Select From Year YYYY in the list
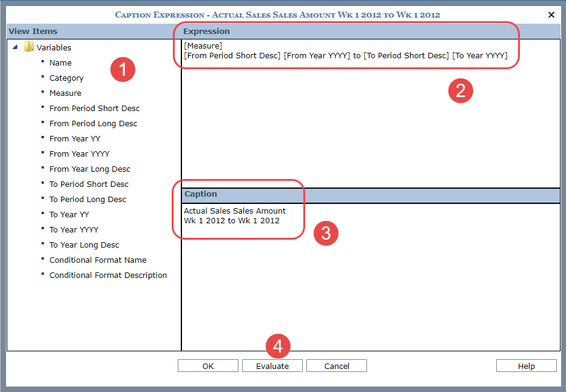The height and width of the screenshot is (392, 566). click(x=79, y=154)
